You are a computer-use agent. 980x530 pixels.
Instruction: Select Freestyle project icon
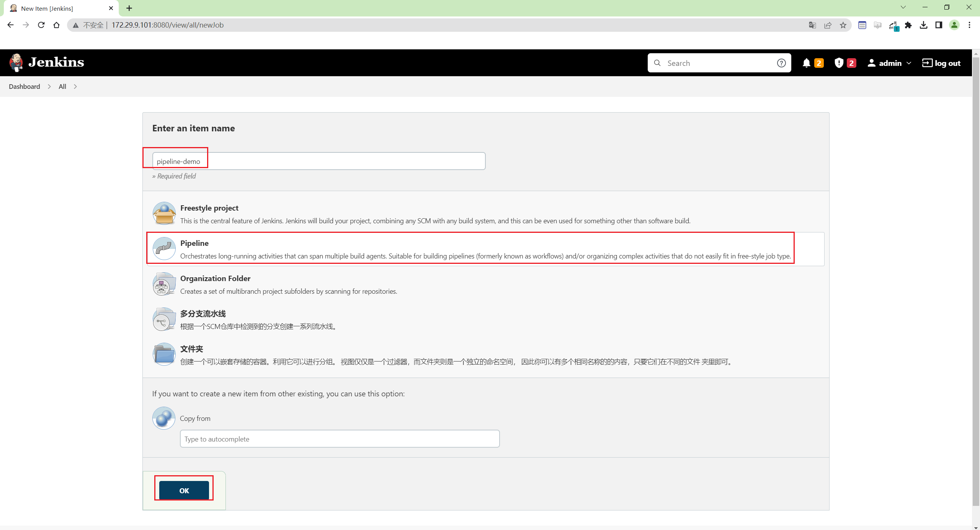164,214
